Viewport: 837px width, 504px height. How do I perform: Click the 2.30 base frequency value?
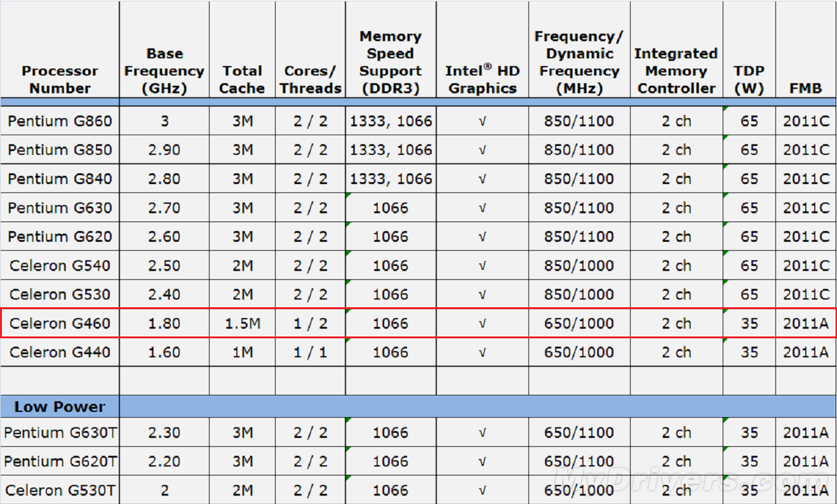164,432
